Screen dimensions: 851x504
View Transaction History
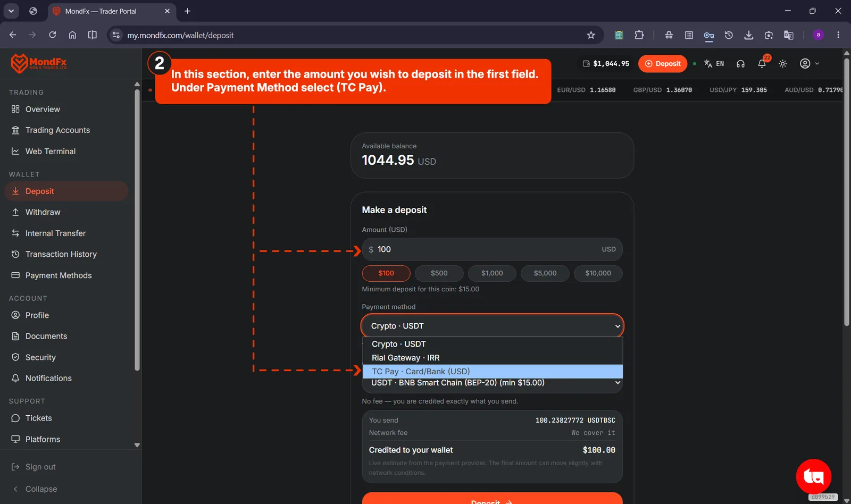coord(66,254)
